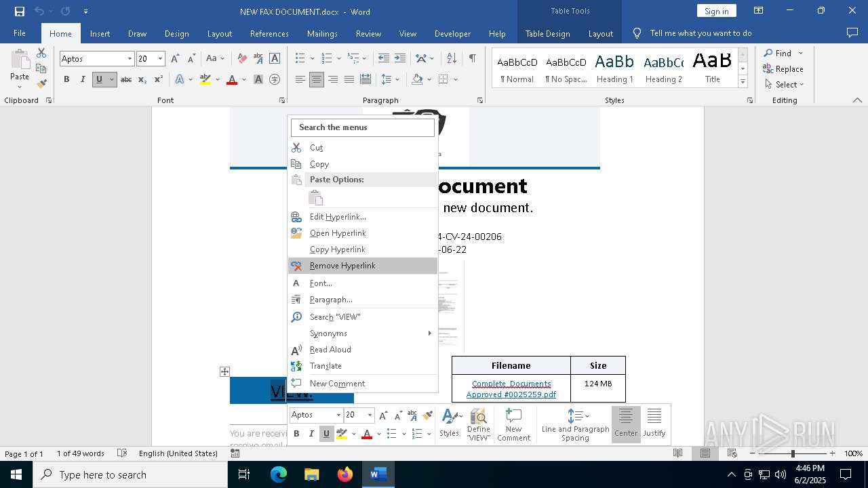Click the table move handle icon

click(224, 371)
